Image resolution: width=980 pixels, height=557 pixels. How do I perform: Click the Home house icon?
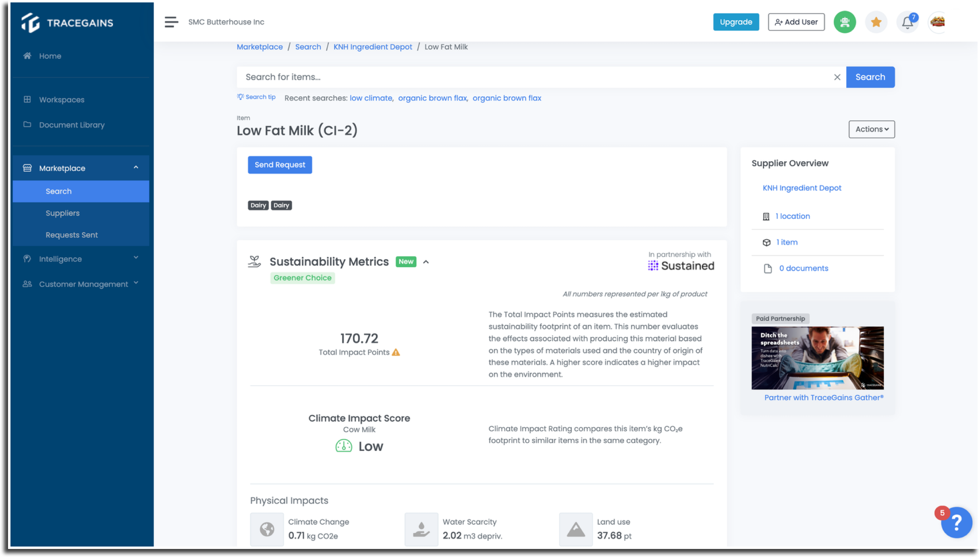tap(27, 56)
